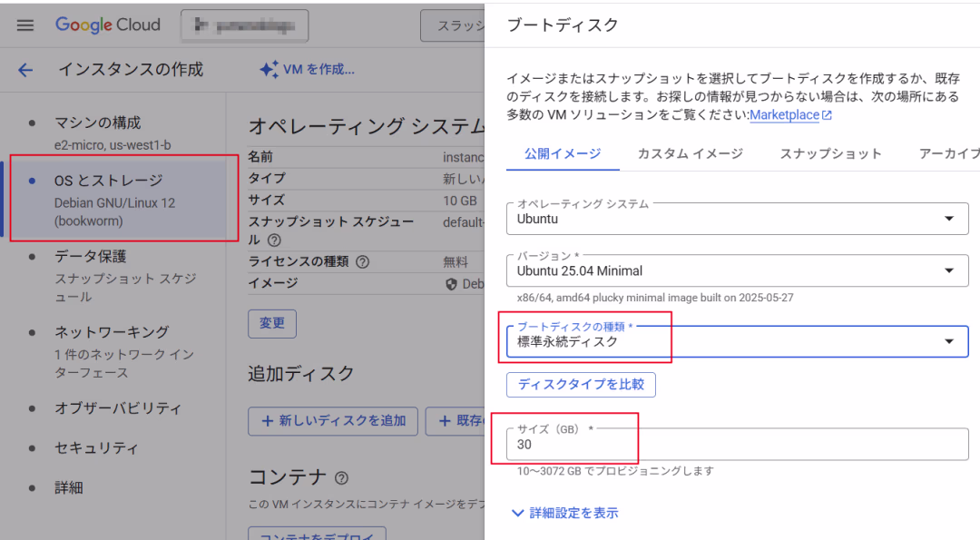Click ディスクタイプを比較 button
This screenshot has height=540, width=980.
coord(581,385)
